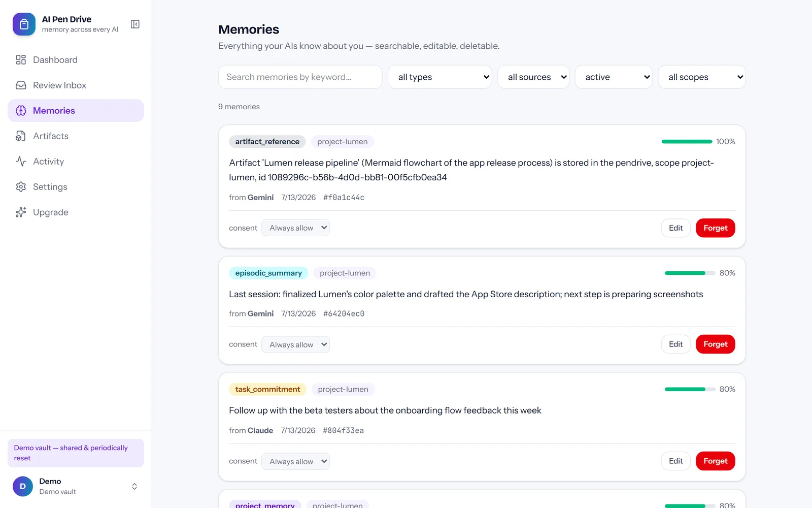
Task: Click the task_commitment type tag
Action: 267,390
